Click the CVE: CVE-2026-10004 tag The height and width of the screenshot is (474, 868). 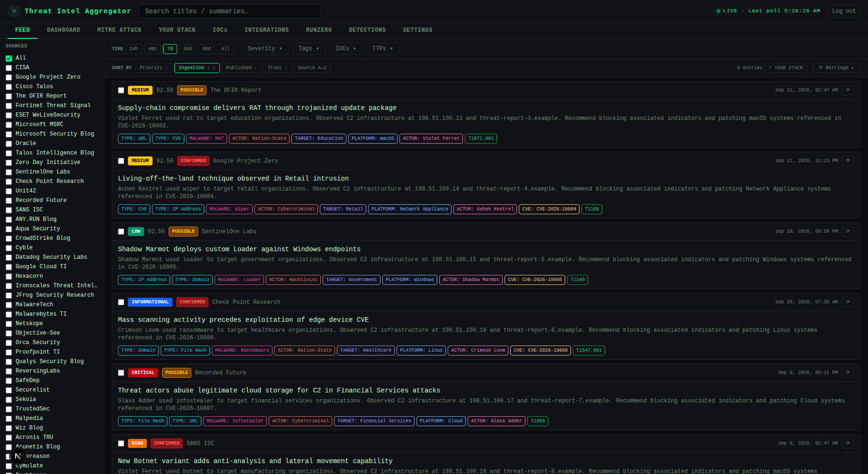click(550, 209)
